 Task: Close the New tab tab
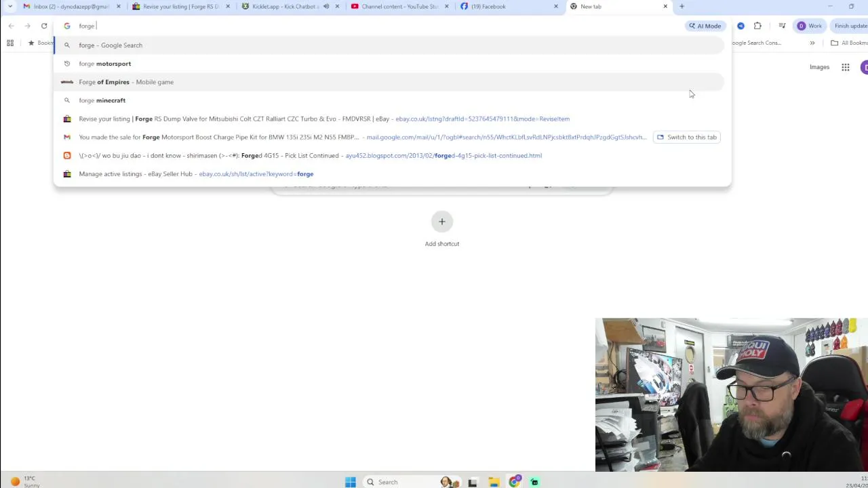665,7
